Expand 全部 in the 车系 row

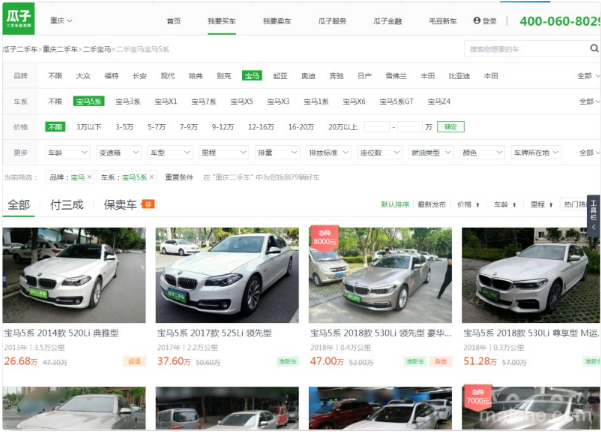(589, 102)
